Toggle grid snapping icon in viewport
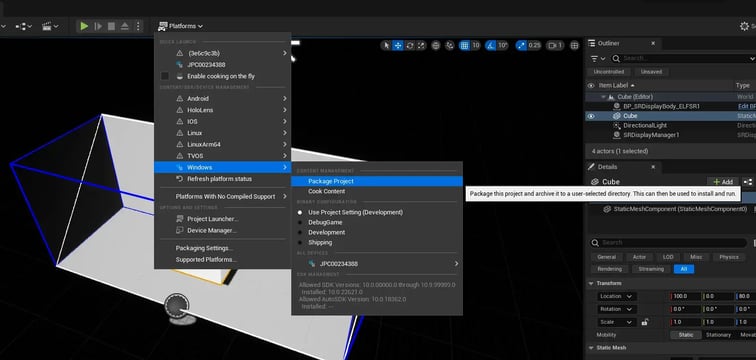Image resolution: width=756 pixels, height=360 pixels. point(464,45)
